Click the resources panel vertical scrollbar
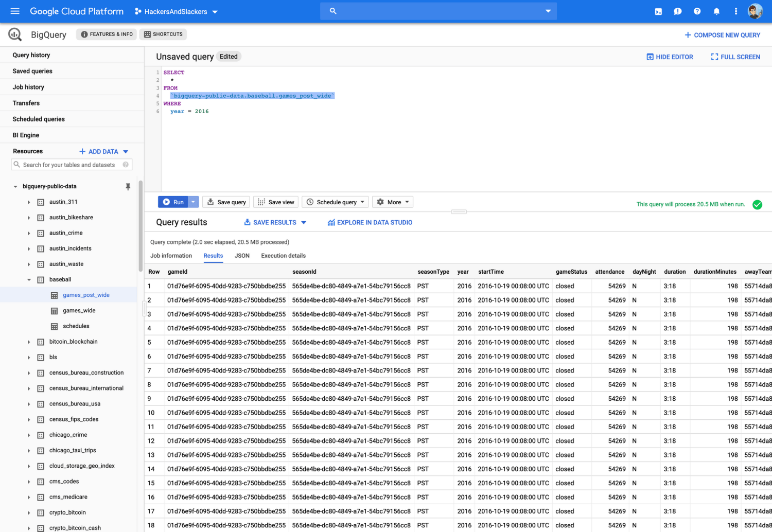The image size is (772, 532). coord(141,225)
